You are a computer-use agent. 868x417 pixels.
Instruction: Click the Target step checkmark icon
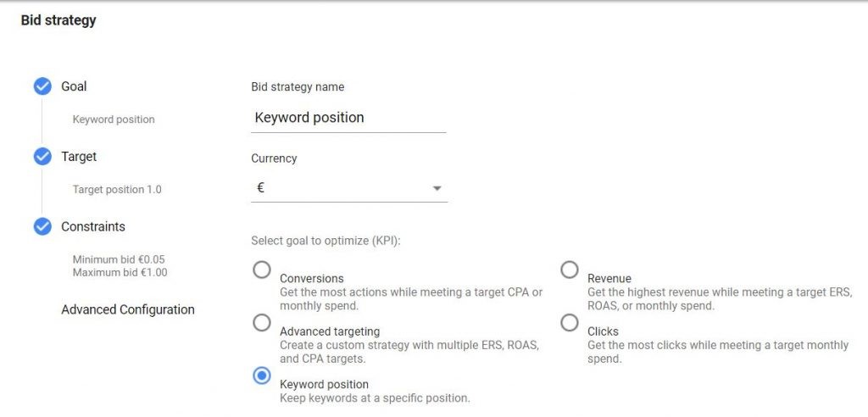point(42,157)
